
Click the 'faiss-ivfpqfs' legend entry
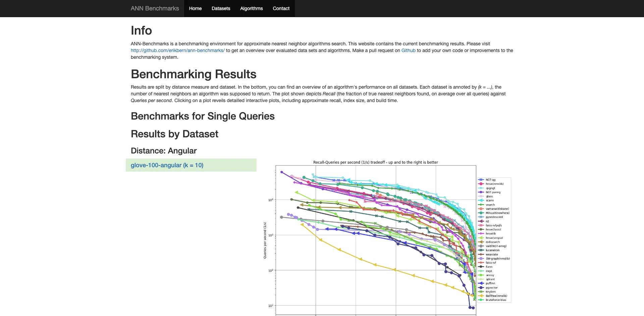[494, 225]
